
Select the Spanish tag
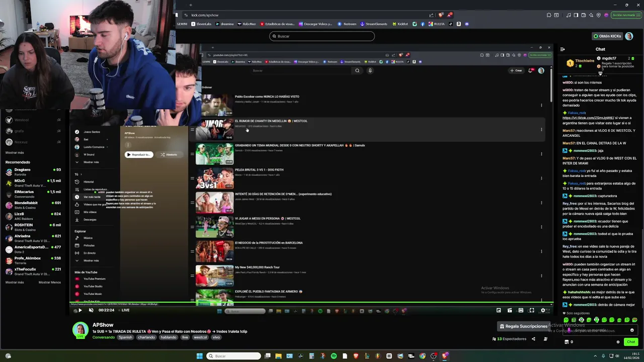coord(125,337)
